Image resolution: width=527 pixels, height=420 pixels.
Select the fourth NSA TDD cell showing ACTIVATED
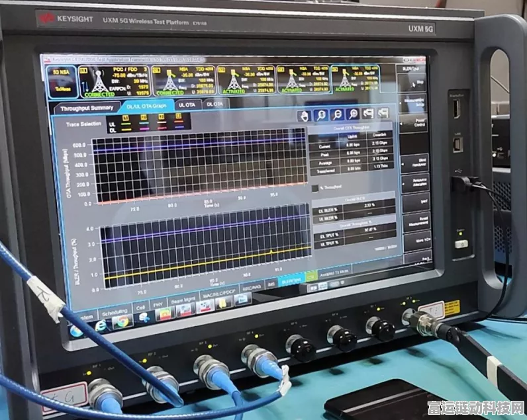click(303, 79)
